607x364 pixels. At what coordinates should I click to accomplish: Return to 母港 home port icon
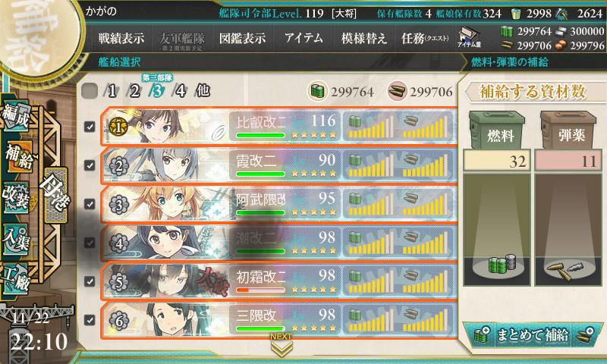coord(55,195)
